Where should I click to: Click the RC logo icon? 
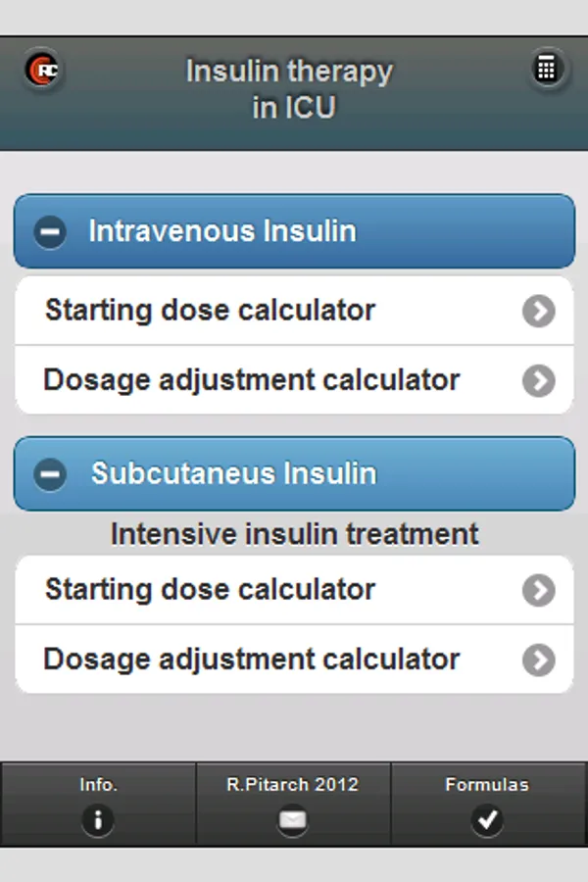click(x=43, y=70)
